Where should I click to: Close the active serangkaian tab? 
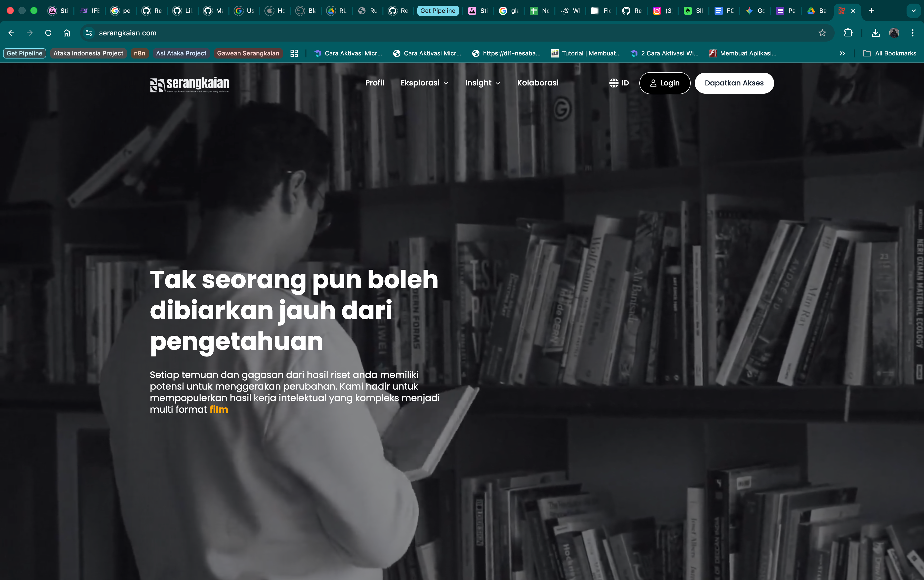coord(853,11)
